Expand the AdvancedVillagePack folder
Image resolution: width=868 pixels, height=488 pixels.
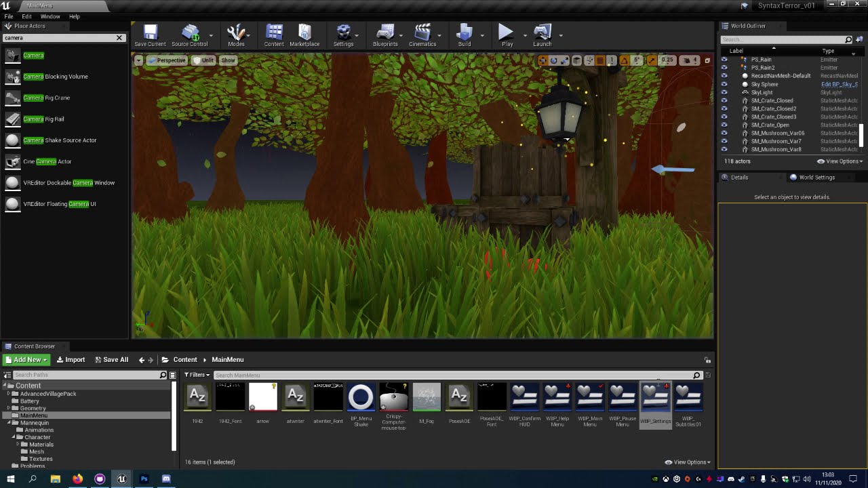pyautogui.click(x=9, y=394)
